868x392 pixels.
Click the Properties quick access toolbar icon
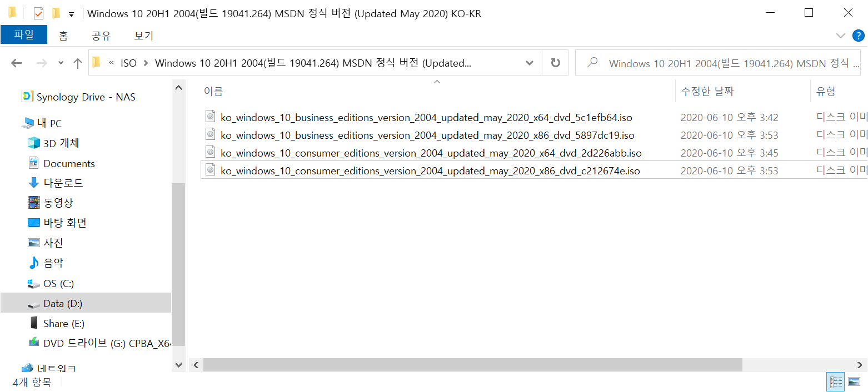(x=38, y=13)
